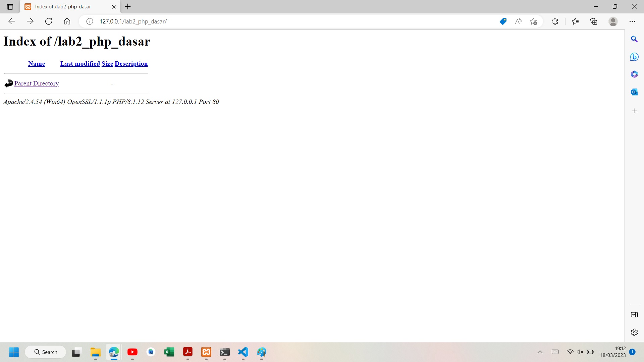644x362 pixels.
Task: Click the browser address bar
Action: pos(235,21)
